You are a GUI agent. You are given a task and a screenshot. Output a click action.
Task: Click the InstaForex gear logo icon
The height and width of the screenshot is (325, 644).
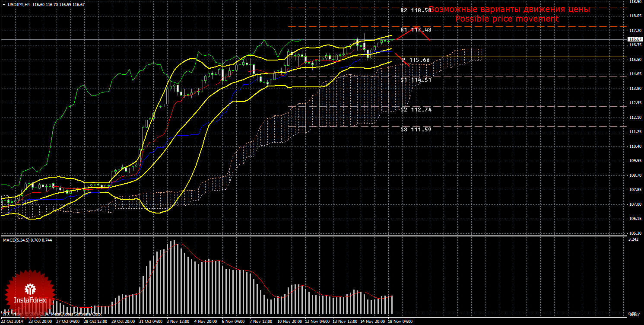click(x=30, y=288)
